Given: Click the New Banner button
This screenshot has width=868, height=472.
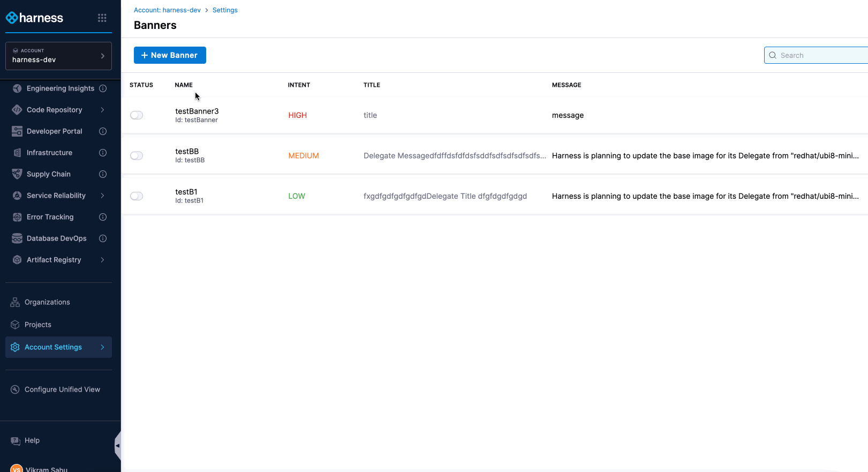Looking at the screenshot, I should tap(170, 55).
